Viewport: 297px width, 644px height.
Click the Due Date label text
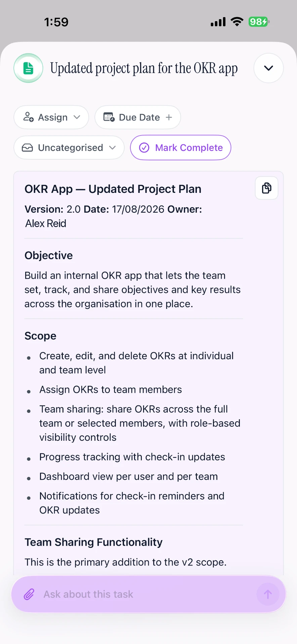click(139, 117)
